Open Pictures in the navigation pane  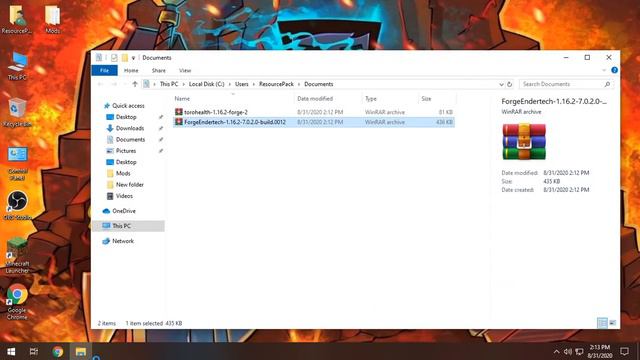click(125, 151)
